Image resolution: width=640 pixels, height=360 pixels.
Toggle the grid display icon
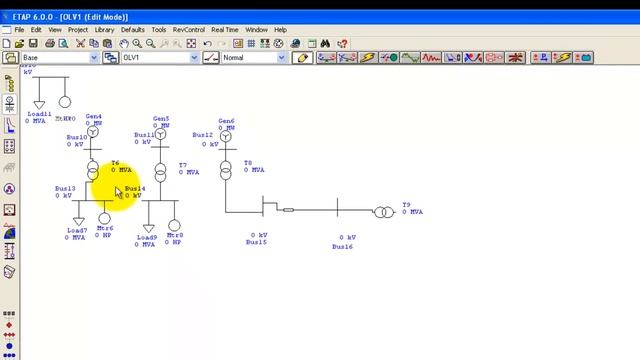251,43
